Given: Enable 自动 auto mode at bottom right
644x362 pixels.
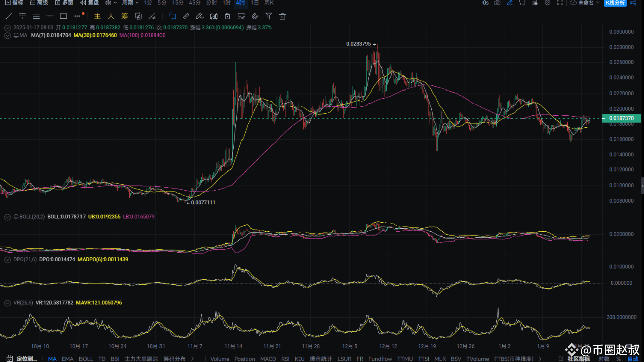Looking at the screenshot, I should click(x=633, y=358).
